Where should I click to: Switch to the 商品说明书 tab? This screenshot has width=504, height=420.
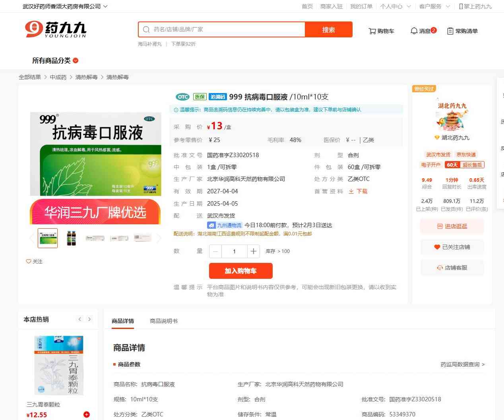point(163,321)
